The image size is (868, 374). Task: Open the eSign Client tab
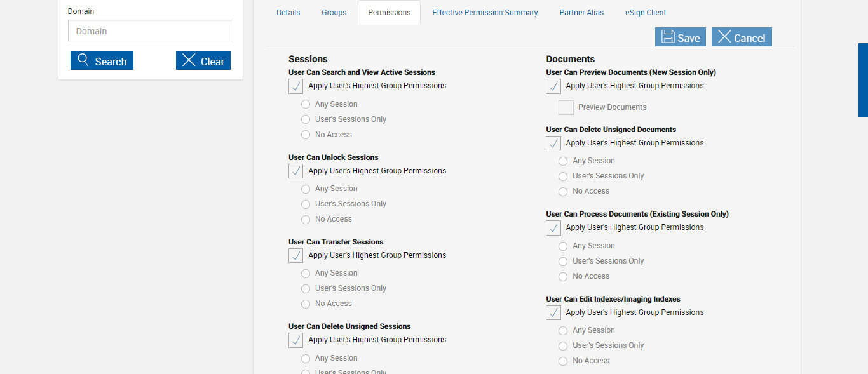pyautogui.click(x=646, y=13)
